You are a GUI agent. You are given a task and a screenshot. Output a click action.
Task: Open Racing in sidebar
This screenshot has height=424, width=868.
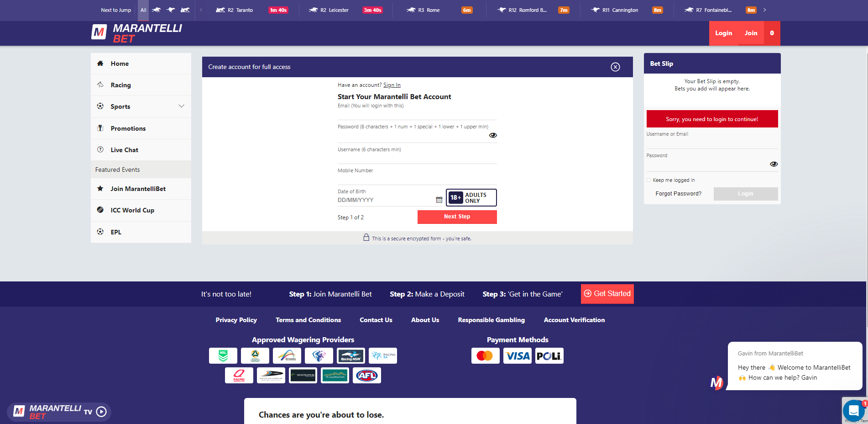tap(141, 85)
